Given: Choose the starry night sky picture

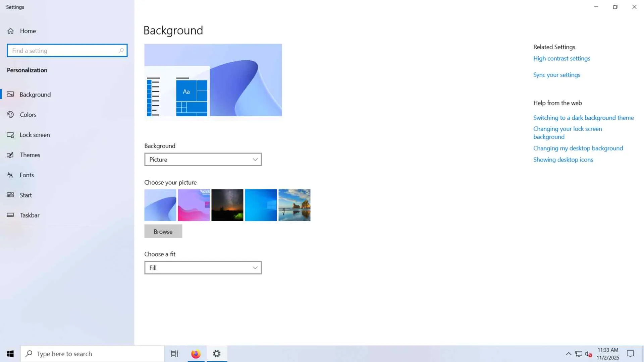Looking at the screenshot, I should tap(227, 205).
